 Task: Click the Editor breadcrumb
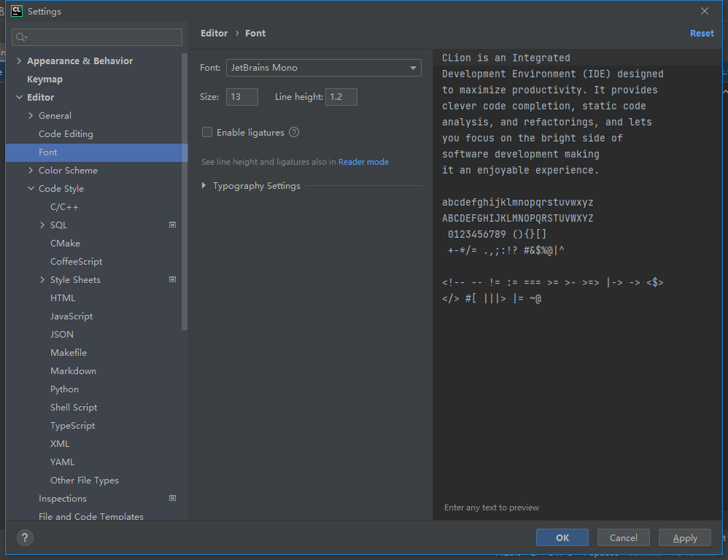pyautogui.click(x=214, y=34)
